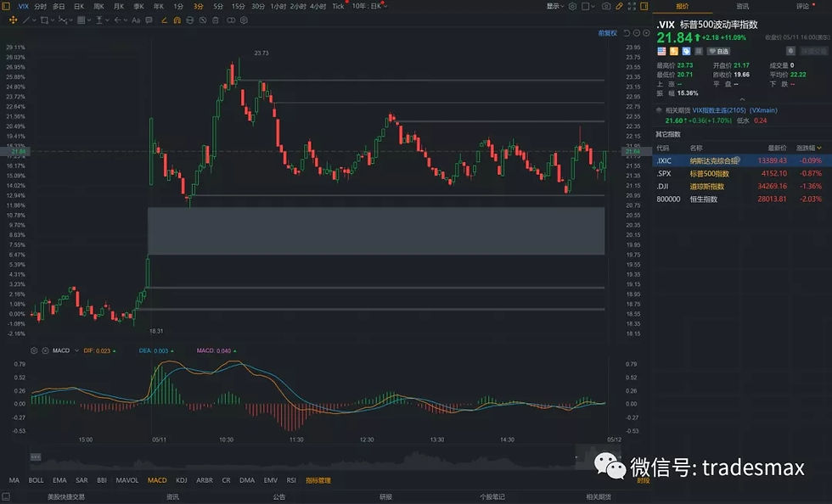This screenshot has width=832, height=504.
Task: Click the strikethrough circle drawing-lock icon
Action: (x=190, y=20)
